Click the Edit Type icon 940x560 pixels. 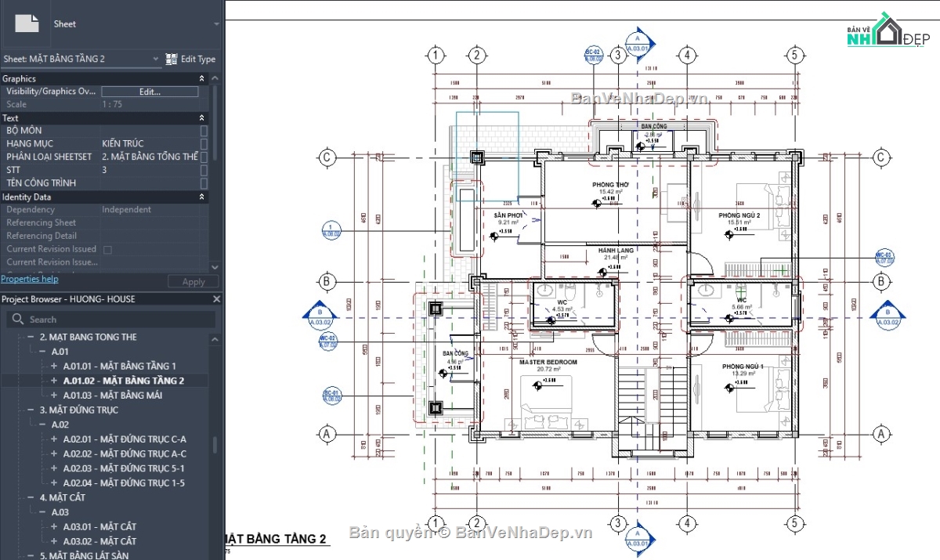tap(172, 59)
